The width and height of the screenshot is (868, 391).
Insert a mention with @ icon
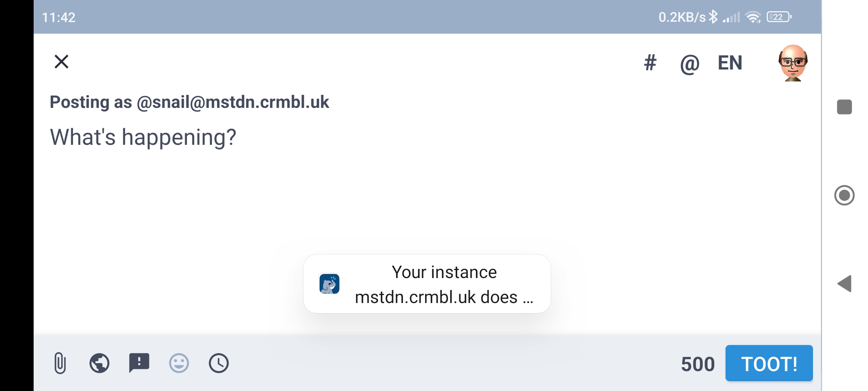(689, 64)
